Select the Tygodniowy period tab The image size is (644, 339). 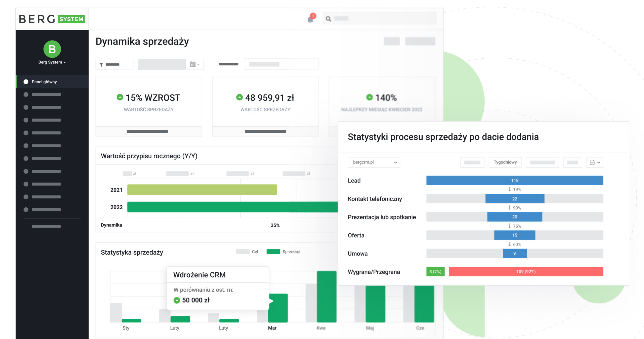505,162
